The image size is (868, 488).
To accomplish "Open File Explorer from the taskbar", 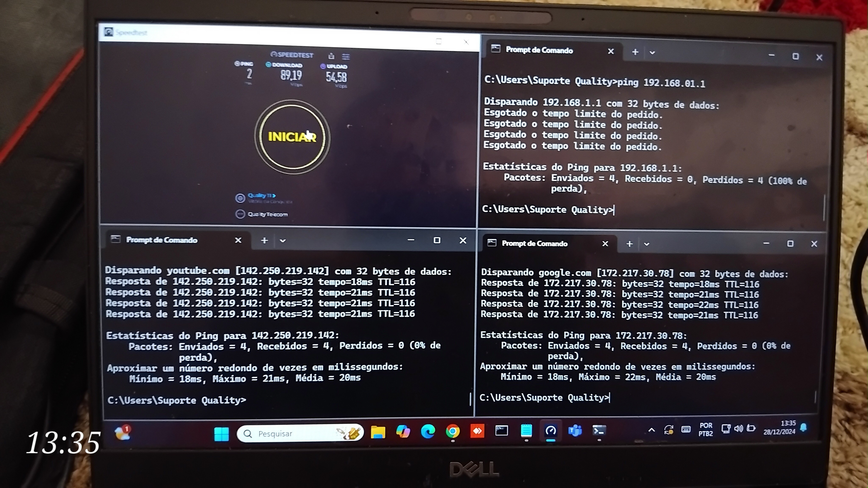I will pos(378,432).
